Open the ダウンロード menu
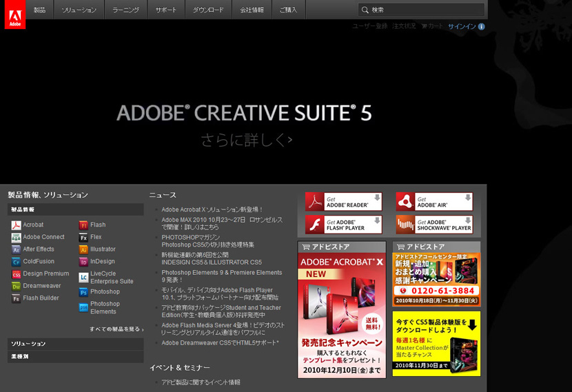572x392 pixels. click(x=208, y=10)
